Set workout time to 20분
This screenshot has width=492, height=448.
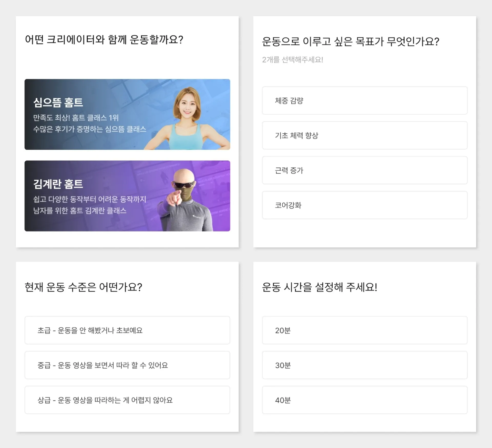[x=364, y=330]
